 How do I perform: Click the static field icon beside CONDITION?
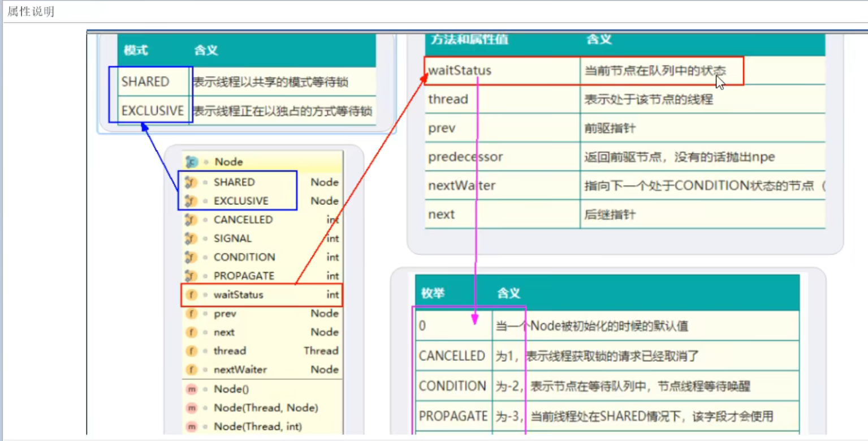point(191,257)
